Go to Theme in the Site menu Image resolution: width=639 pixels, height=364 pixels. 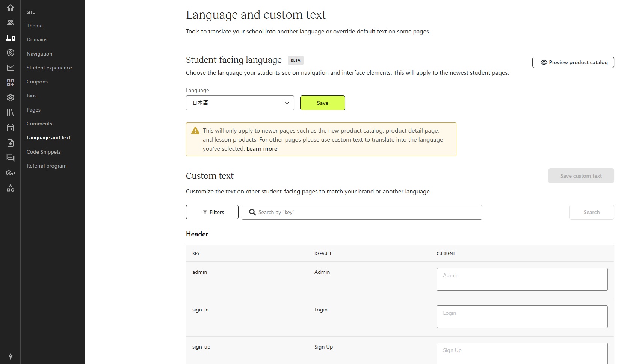click(x=35, y=26)
